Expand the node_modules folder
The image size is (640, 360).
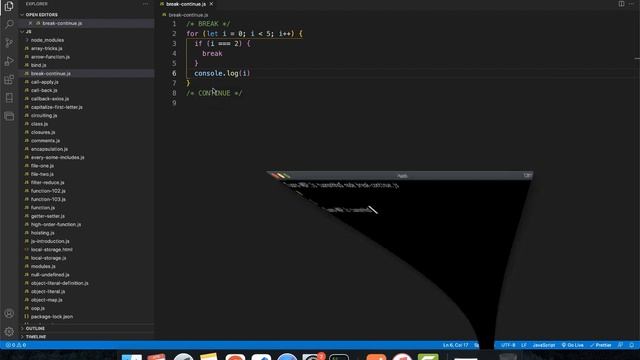[x=47, y=40]
